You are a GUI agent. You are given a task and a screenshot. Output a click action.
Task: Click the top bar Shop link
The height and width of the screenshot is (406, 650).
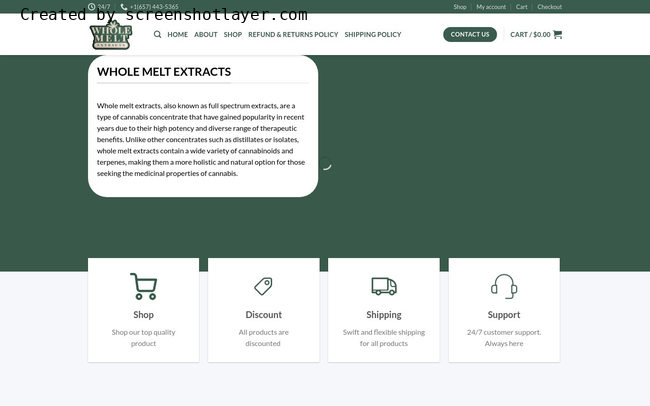point(460,7)
